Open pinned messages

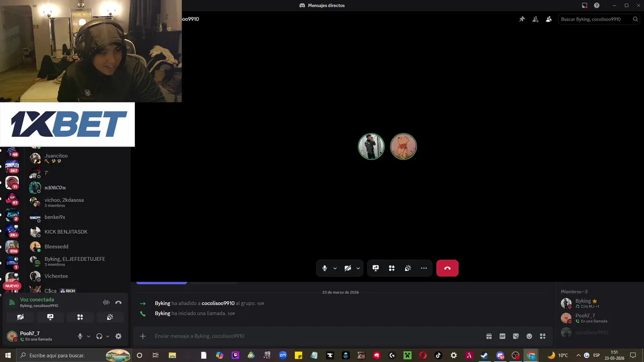pos(522,19)
